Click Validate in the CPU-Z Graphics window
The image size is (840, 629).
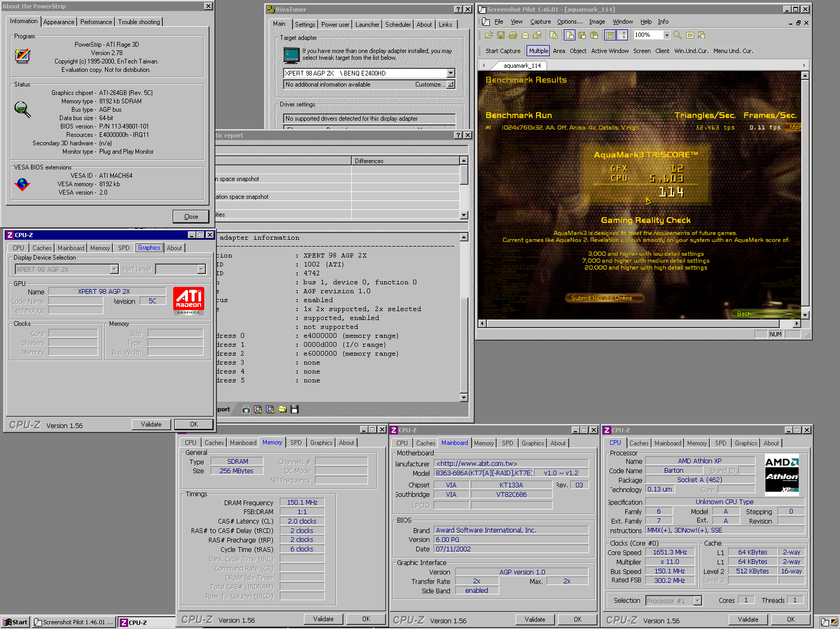(x=151, y=424)
